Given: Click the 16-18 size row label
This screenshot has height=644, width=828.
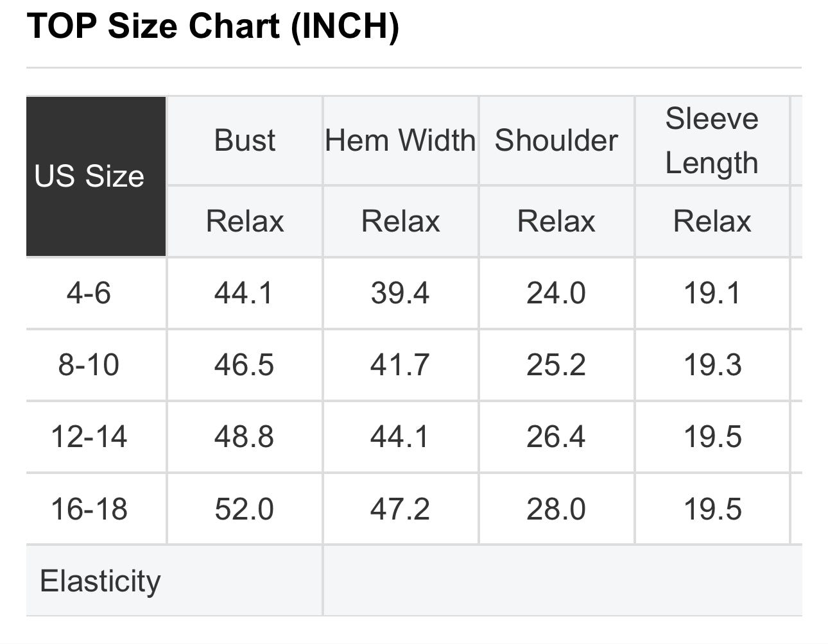Looking at the screenshot, I should coord(89,509).
